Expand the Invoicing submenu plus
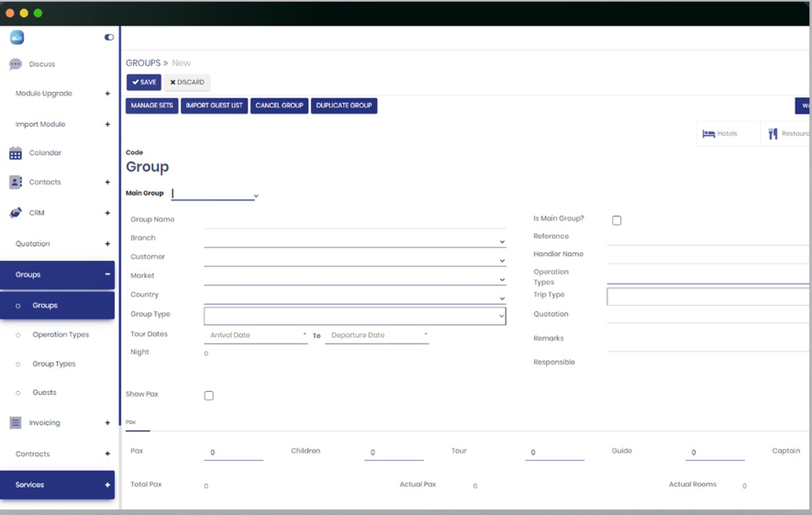The image size is (812, 515). [x=107, y=423]
